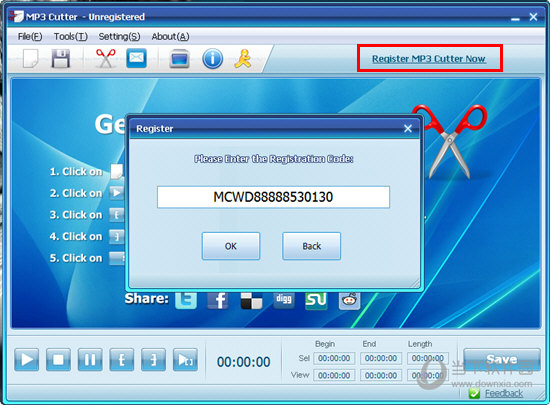The width and height of the screenshot is (550, 405).
Task: Open the Setting(S) menu
Action: click(x=119, y=36)
